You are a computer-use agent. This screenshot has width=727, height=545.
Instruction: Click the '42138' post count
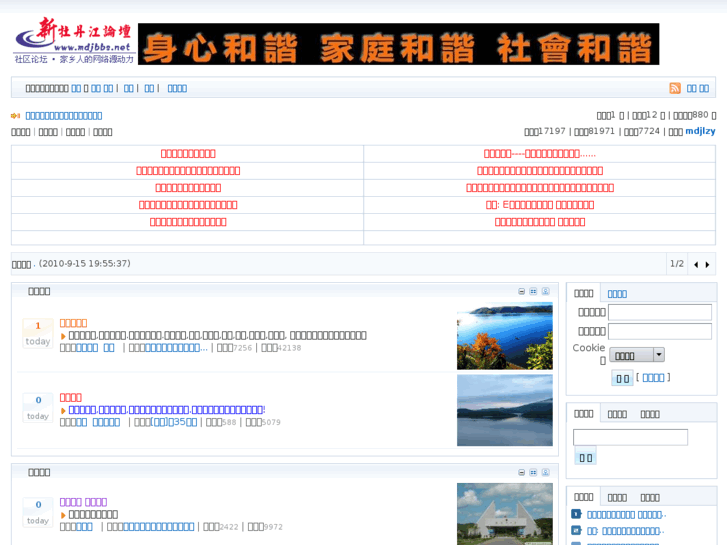click(289, 348)
